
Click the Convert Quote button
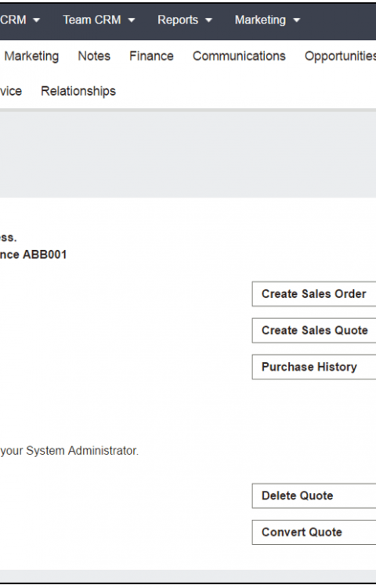pyautogui.click(x=314, y=532)
